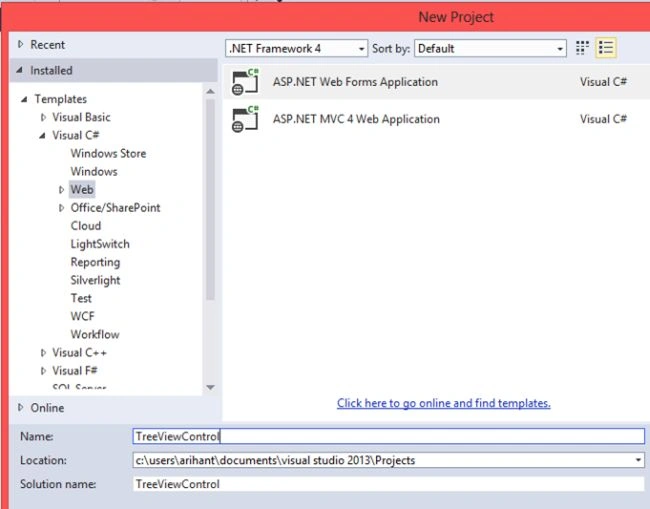Open the Sort by Default dropdown
650x509 pixels.
(490, 48)
